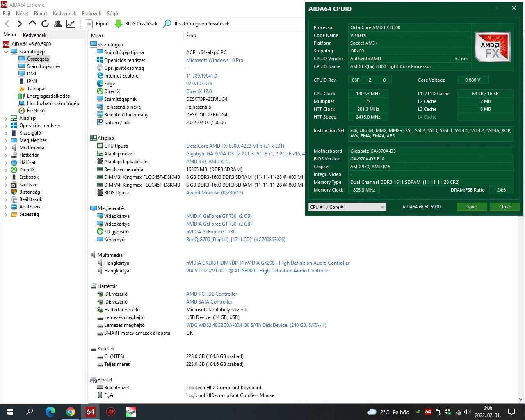Open AMD SATA Controller link

tap(209, 302)
